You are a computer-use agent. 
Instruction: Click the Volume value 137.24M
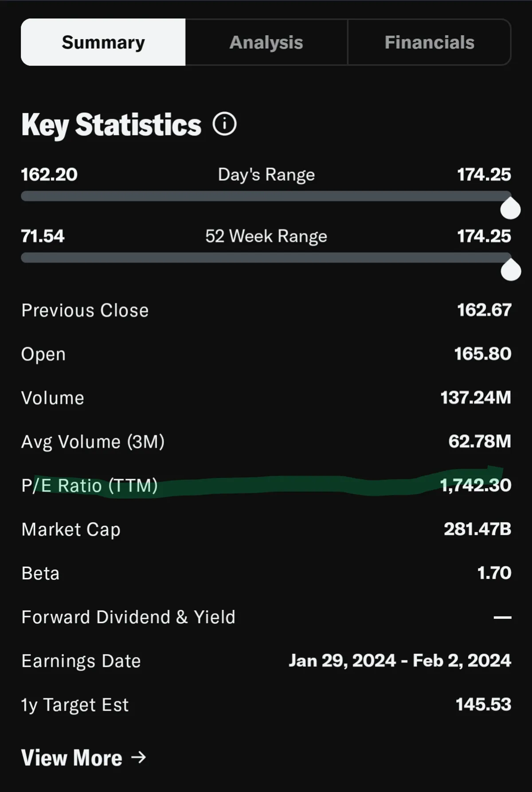point(475,398)
